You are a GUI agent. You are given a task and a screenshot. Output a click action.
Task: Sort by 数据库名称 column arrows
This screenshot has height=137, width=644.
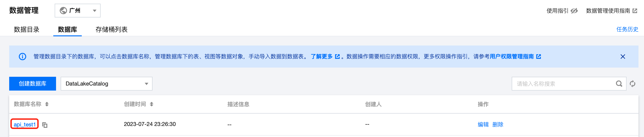47,104
